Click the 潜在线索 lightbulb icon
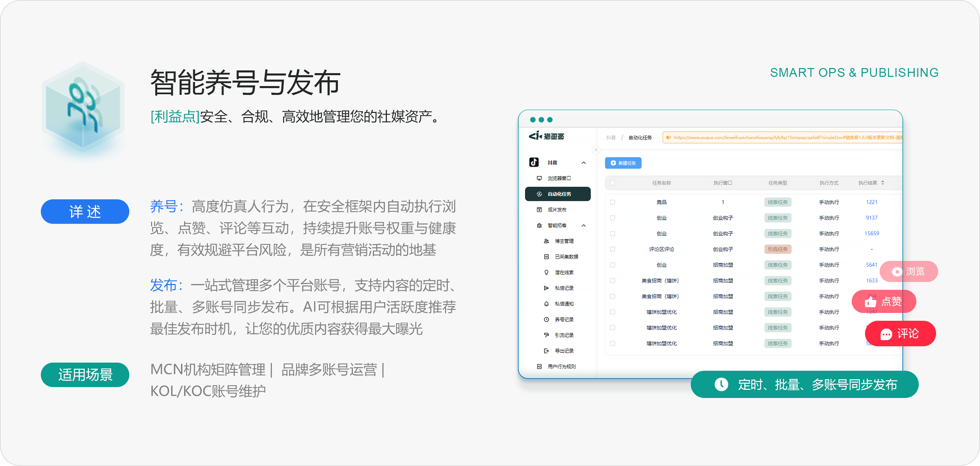The image size is (980, 466). pos(546,272)
